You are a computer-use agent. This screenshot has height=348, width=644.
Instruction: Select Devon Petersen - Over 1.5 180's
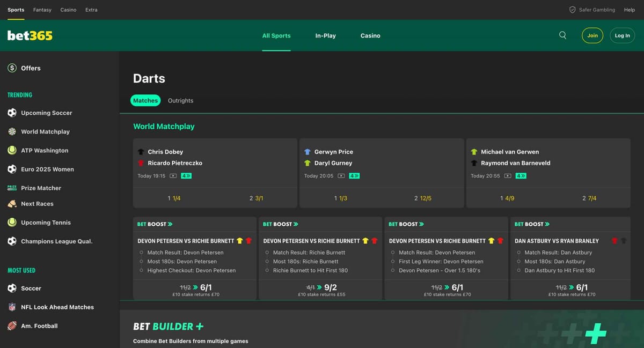tap(440, 270)
